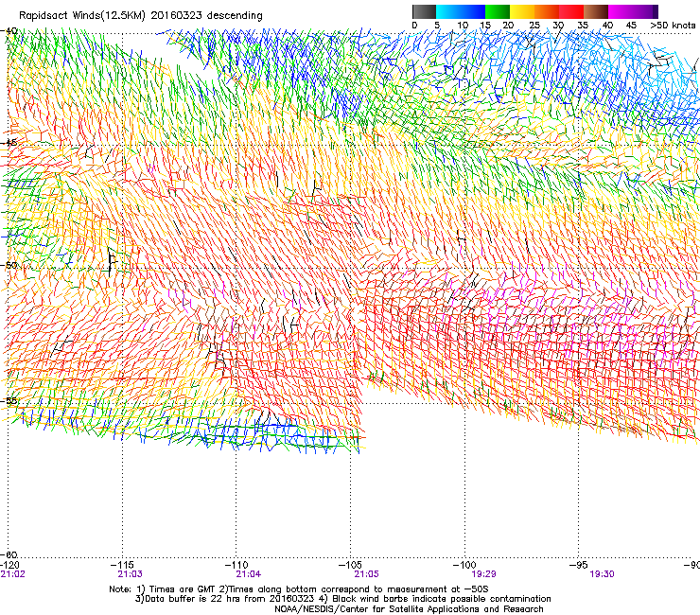Click the -115 longitude axis label

[122, 565]
